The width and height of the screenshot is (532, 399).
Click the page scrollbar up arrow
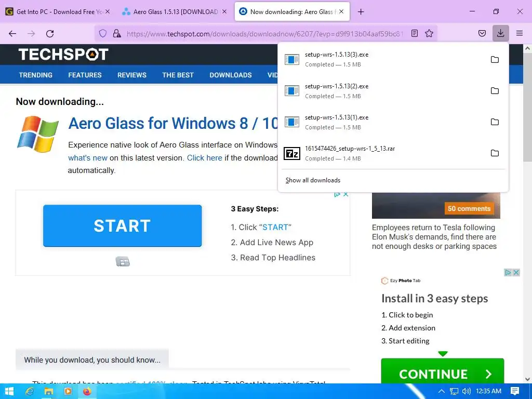point(528,48)
